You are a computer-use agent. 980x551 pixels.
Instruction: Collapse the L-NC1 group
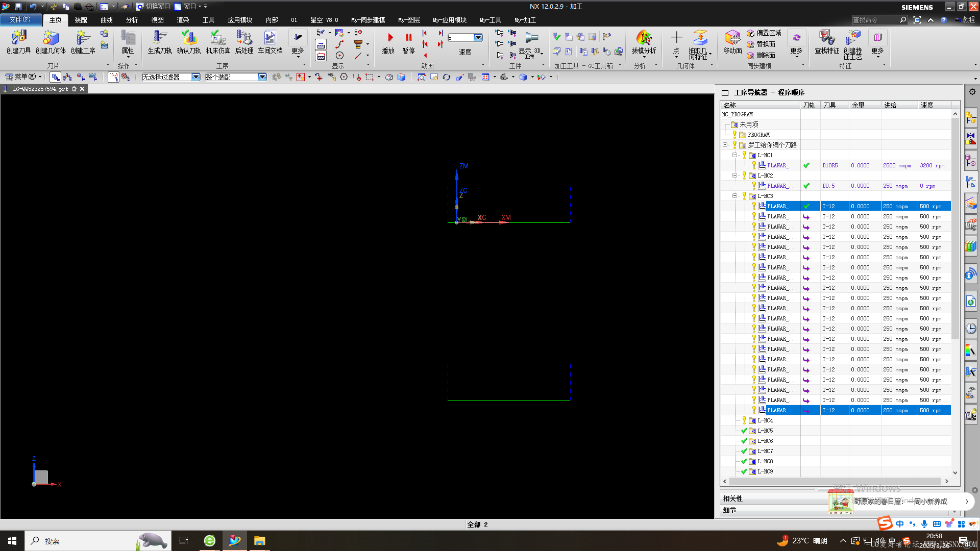pos(734,155)
